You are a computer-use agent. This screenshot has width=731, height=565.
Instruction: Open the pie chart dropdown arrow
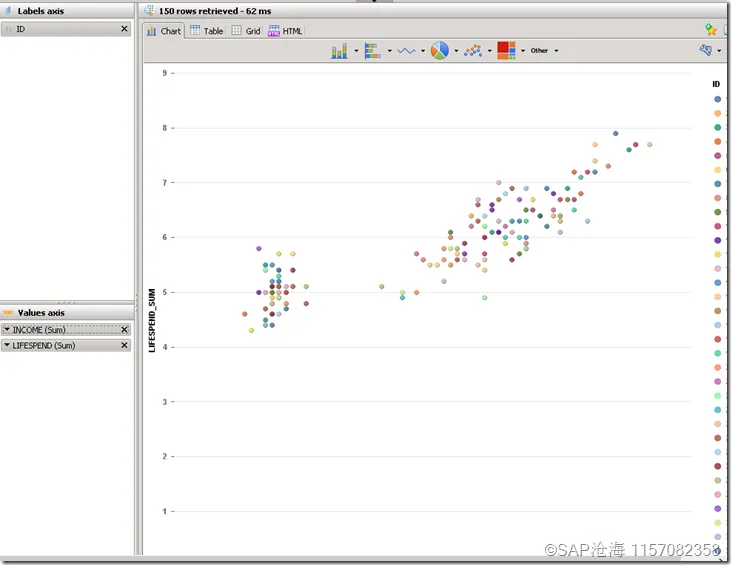pyautogui.click(x=456, y=51)
